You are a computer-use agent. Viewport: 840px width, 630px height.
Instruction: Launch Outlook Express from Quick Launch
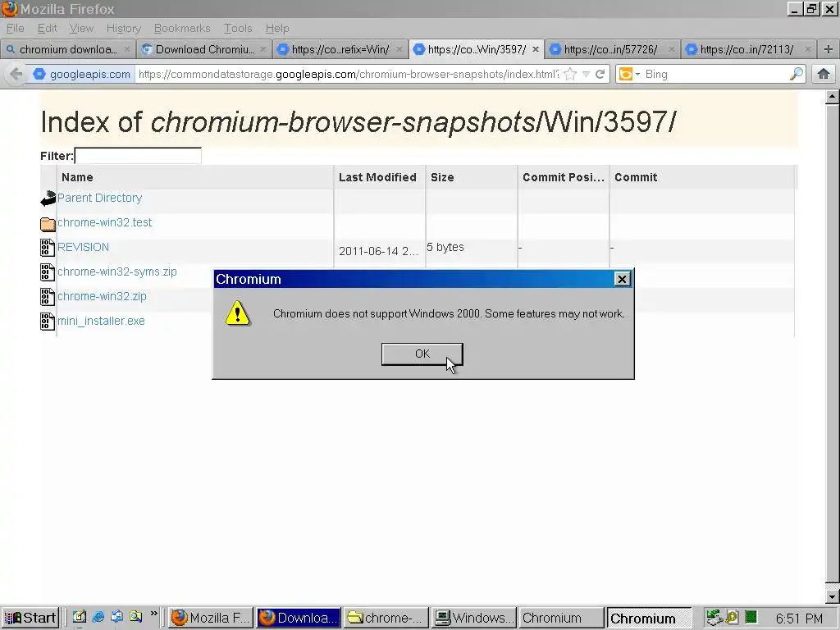116,617
